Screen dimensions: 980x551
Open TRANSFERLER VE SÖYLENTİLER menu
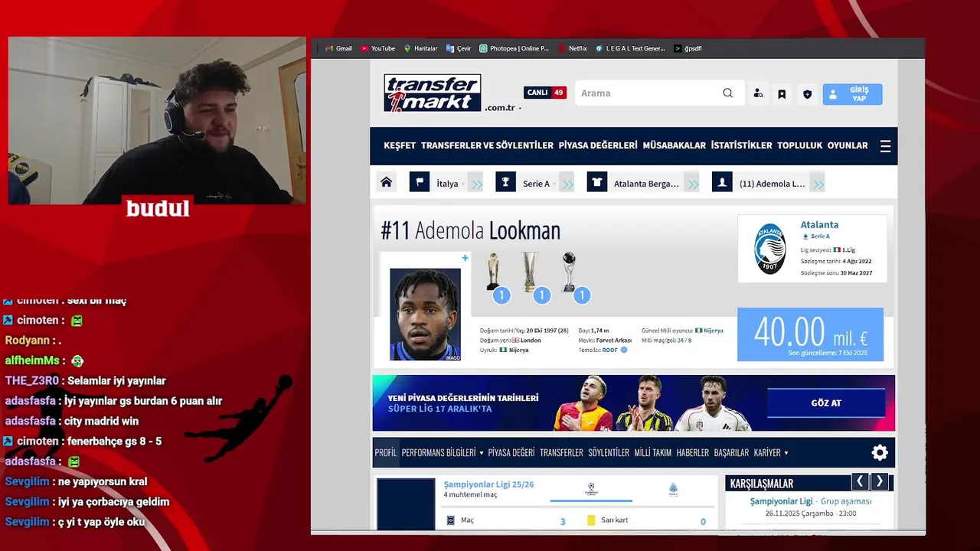487,145
